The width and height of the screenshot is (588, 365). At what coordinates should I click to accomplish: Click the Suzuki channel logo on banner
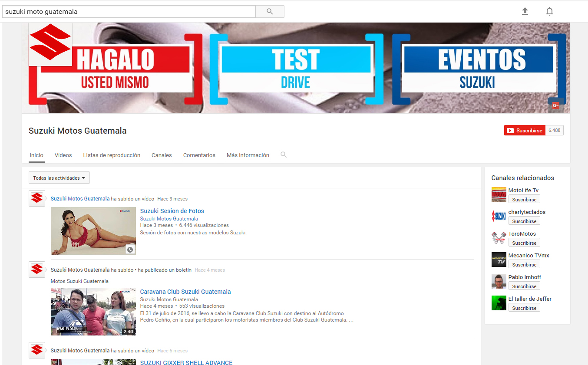tap(50, 44)
